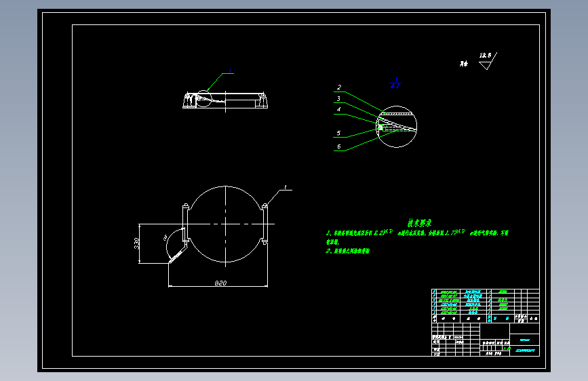The width and height of the screenshot is (588, 381).
Task: Select callout number 3 in detail view
Action: tap(338, 98)
